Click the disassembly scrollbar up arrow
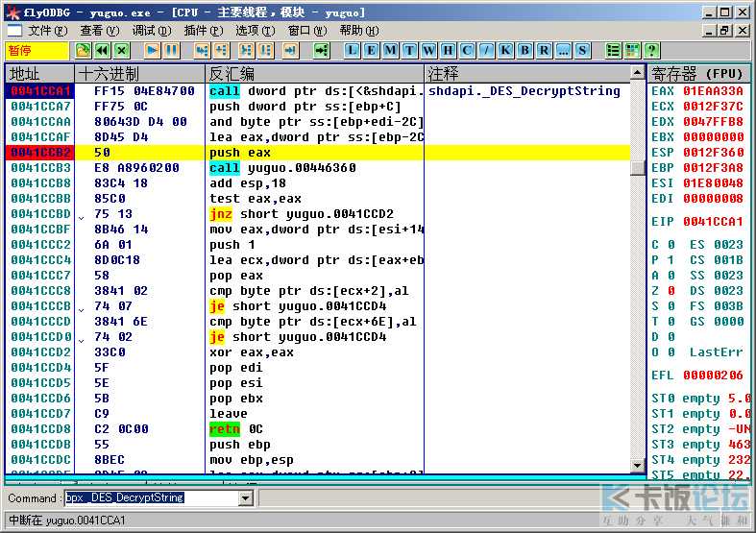This screenshot has width=756, height=533. [638, 72]
